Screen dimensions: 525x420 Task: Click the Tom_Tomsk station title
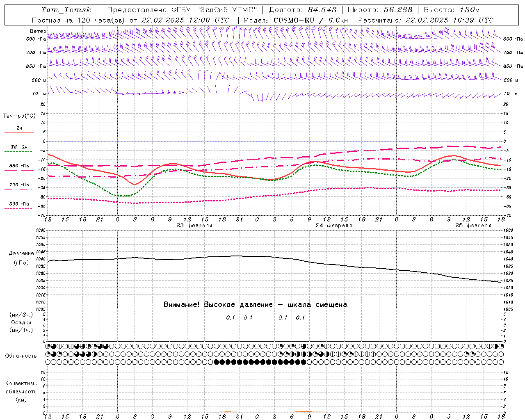click(66, 10)
